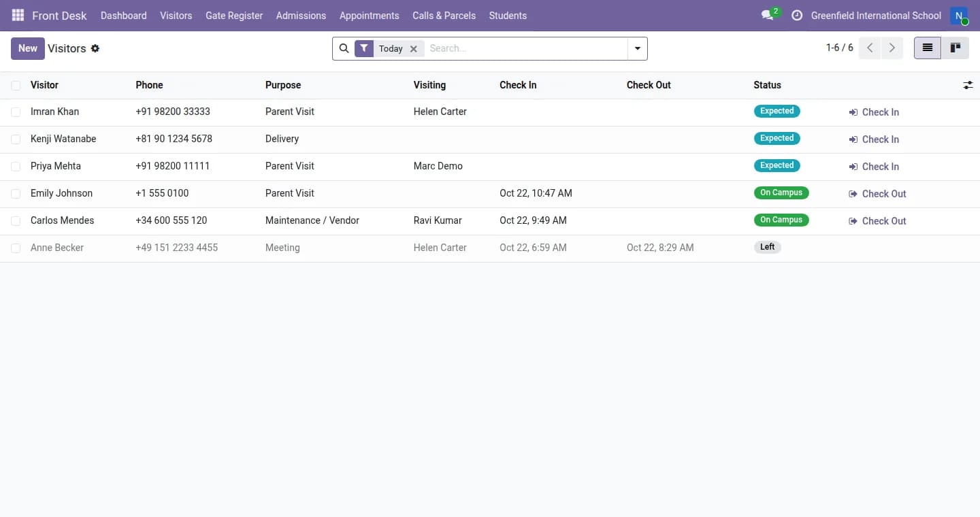Sort by the Check In column header
This screenshot has width=980, height=517.
coord(518,85)
